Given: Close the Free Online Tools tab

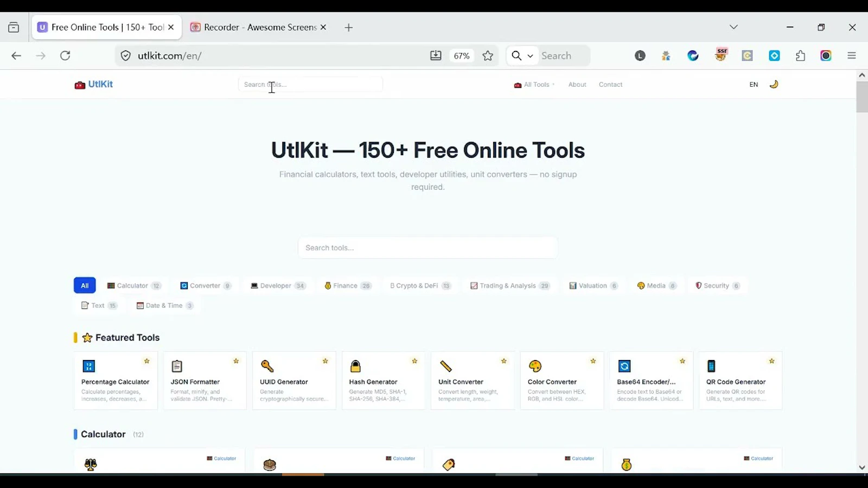Looking at the screenshot, I should coord(171,27).
